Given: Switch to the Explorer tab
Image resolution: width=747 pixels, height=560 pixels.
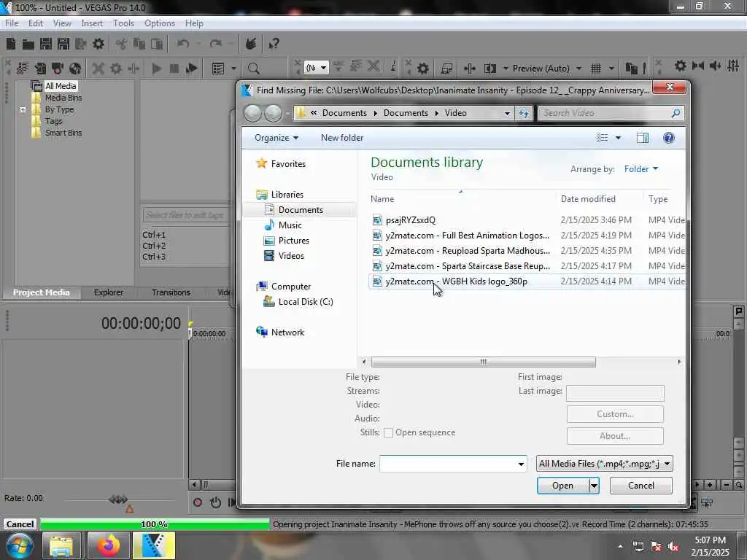Looking at the screenshot, I should tap(109, 292).
